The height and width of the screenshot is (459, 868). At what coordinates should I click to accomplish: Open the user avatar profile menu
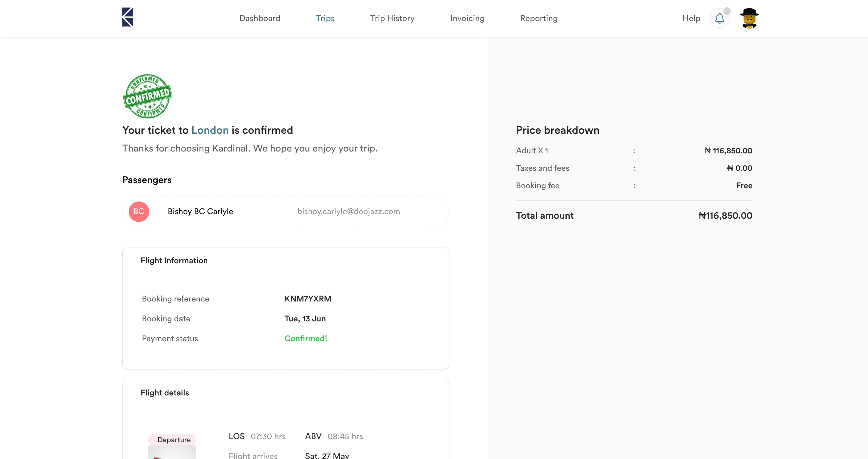pos(749,18)
